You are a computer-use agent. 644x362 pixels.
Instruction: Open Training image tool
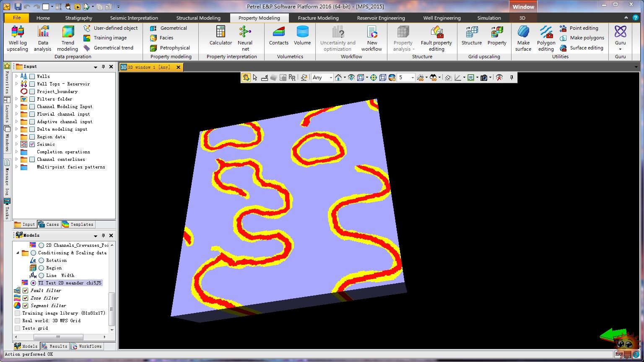point(105,38)
